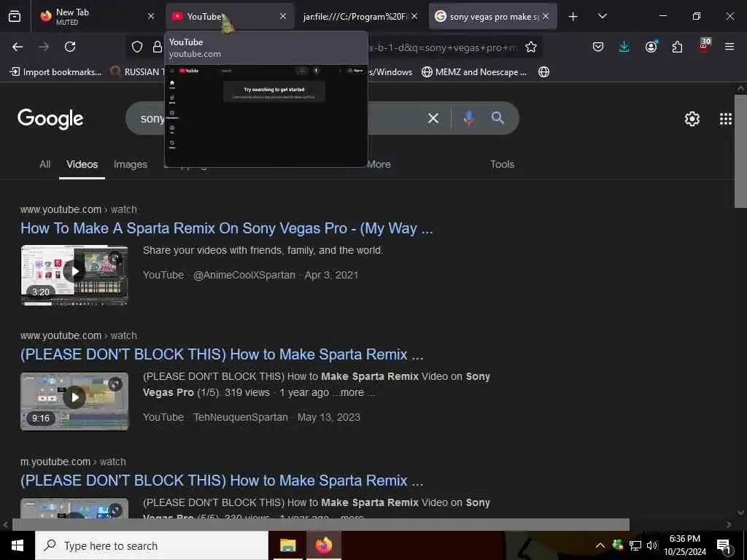The width and height of the screenshot is (747, 560).
Task: Open Google quick settings gear
Action: coord(692,119)
